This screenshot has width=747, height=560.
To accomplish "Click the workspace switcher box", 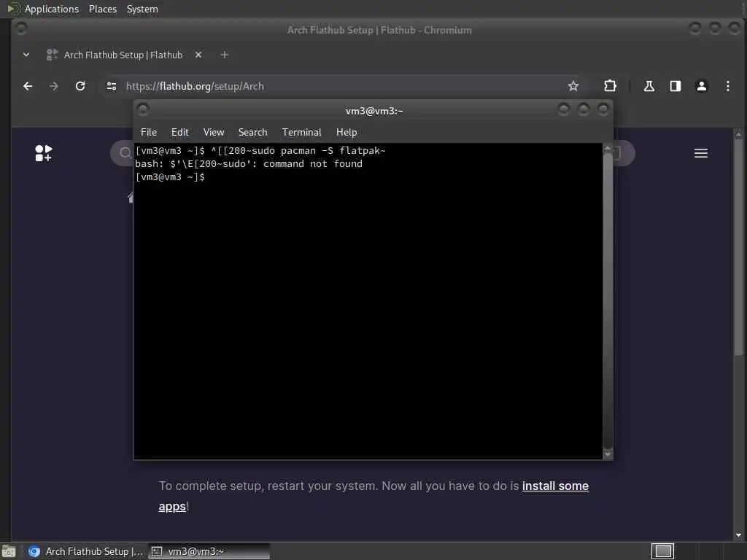I will [662, 551].
